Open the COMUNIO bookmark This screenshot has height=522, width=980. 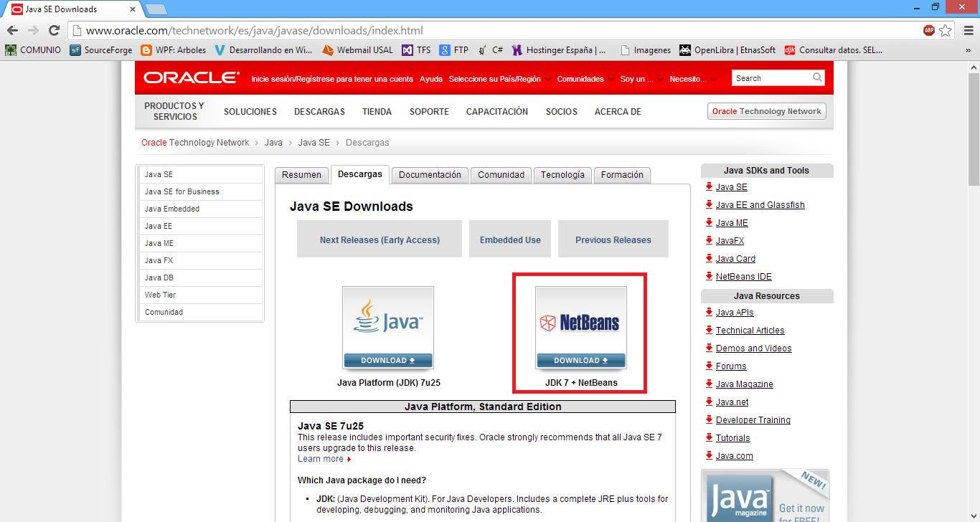click(x=33, y=50)
